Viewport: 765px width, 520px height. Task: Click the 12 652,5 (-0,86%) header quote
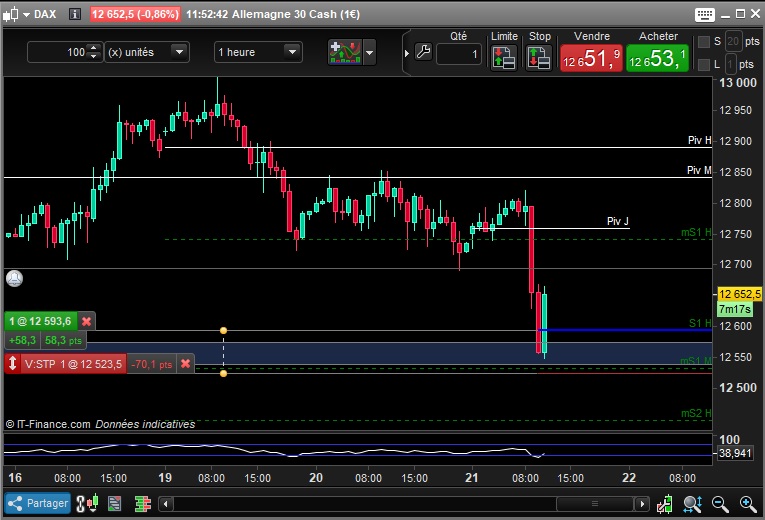click(x=135, y=14)
